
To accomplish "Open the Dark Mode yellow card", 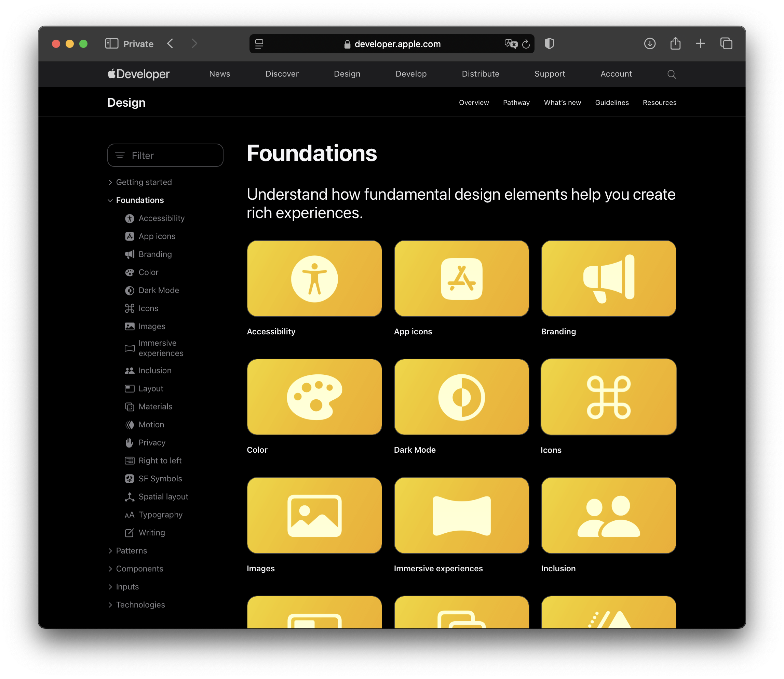I will click(461, 397).
